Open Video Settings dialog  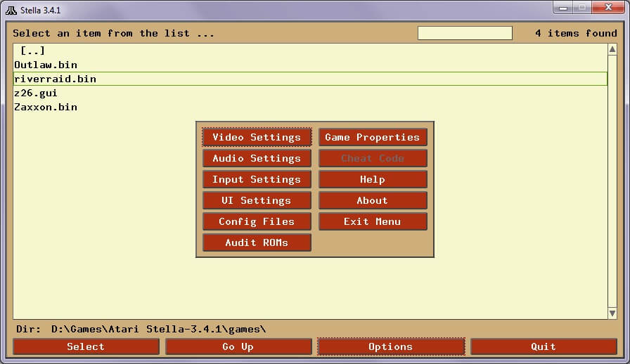click(x=257, y=137)
